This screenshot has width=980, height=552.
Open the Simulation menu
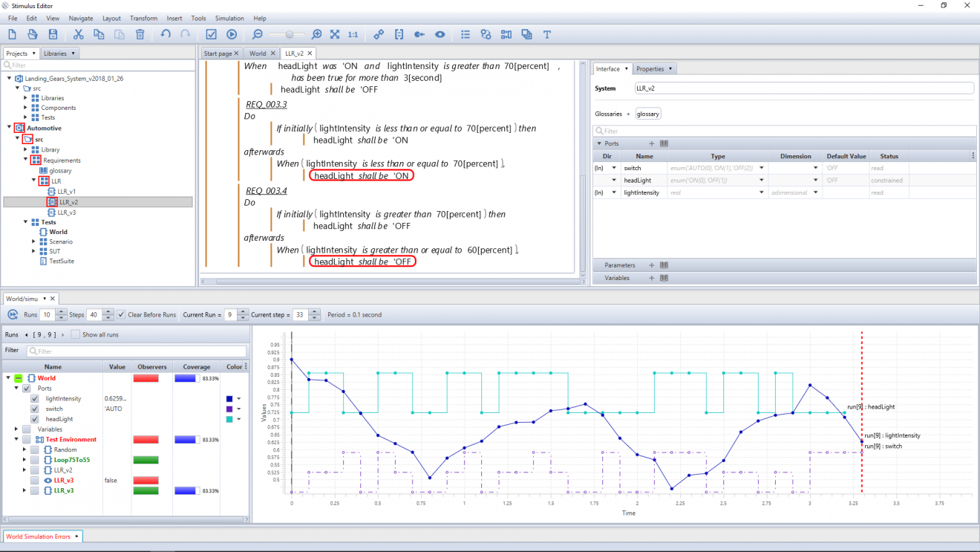[x=229, y=18]
